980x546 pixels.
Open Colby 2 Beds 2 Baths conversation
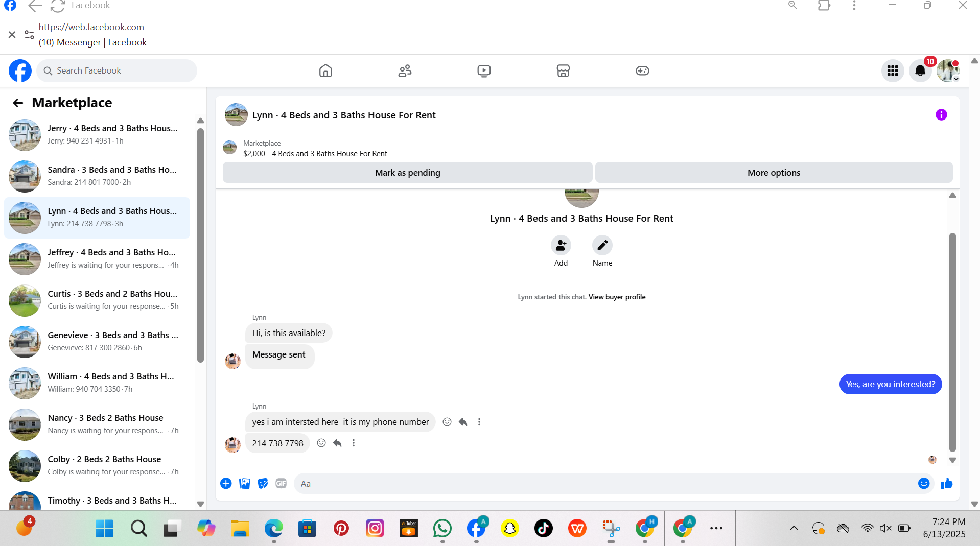pos(97,466)
